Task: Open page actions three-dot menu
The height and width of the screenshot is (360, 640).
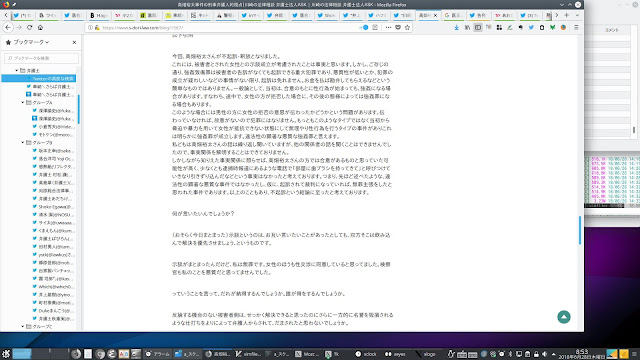Action: pyautogui.click(x=388, y=27)
